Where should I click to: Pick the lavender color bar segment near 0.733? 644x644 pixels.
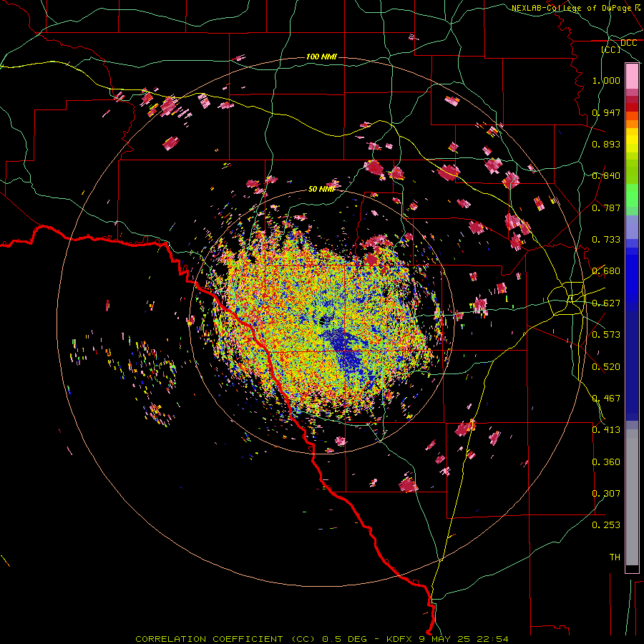632,227
